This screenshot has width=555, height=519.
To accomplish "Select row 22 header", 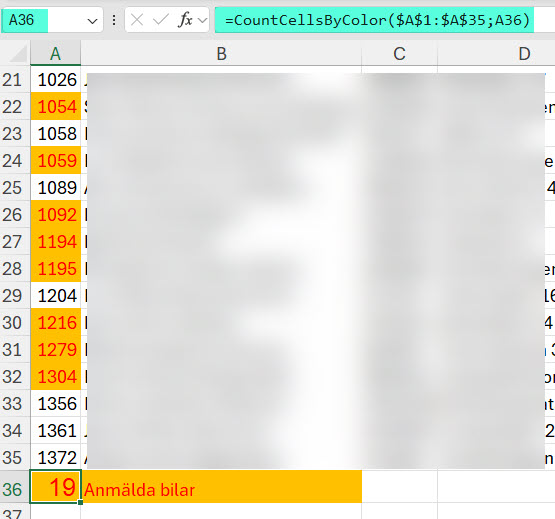I will click(15, 107).
